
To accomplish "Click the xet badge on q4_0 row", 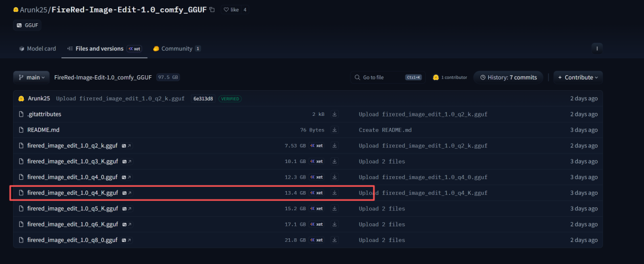I will coord(317,177).
